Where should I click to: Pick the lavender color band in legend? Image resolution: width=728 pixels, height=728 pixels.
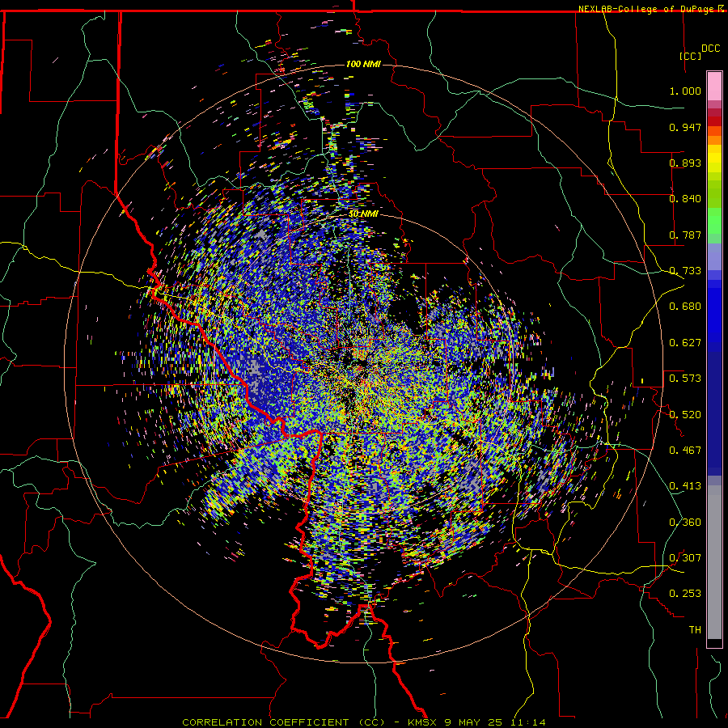714,257
